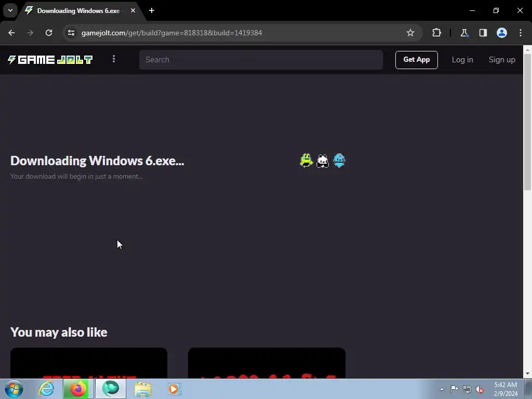Click the muted volume tray icon
Image resolution: width=532 pixels, height=399 pixels.
(480, 389)
